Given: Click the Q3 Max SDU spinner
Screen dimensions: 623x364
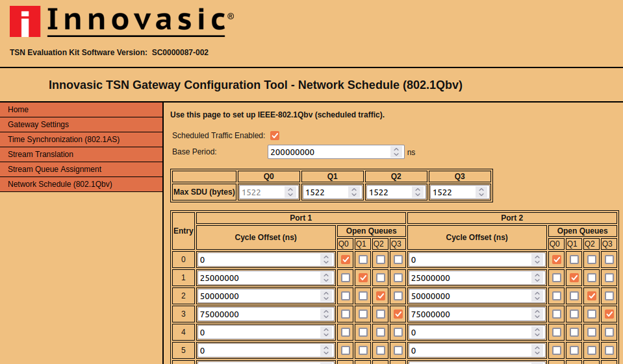Looking at the screenshot, I should click(x=481, y=193).
